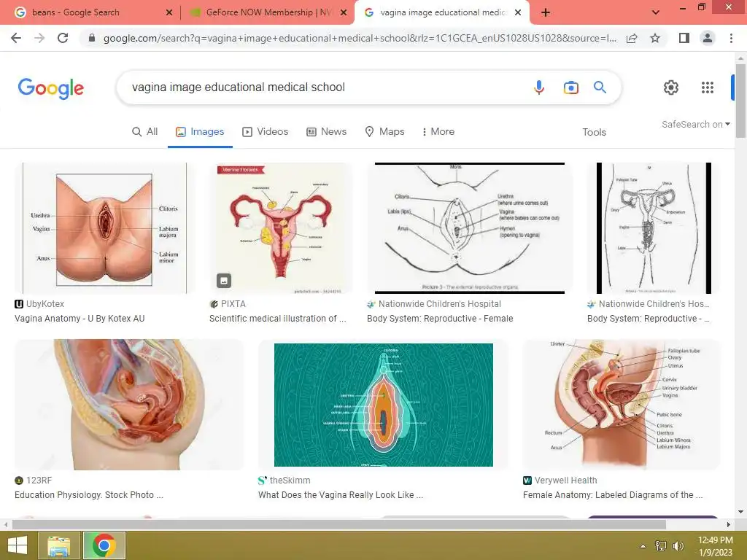The width and height of the screenshot is (747, 560).
Task: Click the padlock site info icon
Action: [x=92, y=38]
